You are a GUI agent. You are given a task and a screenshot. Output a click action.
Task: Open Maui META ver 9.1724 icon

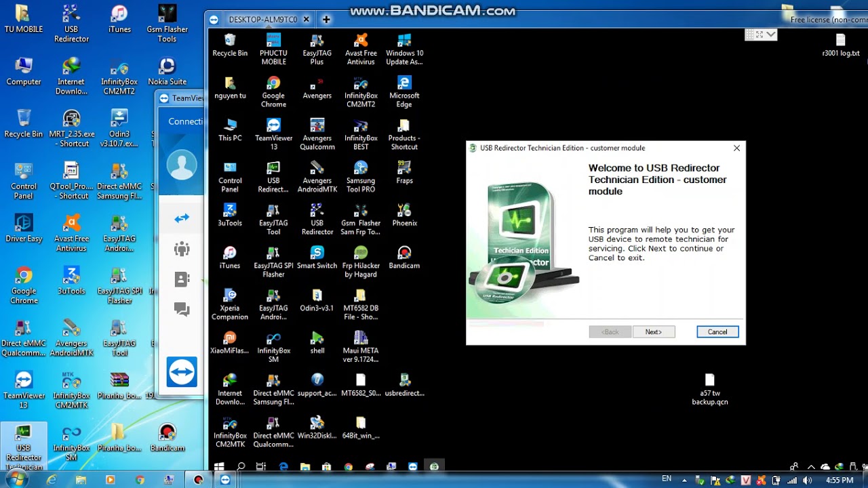pyautogui.click(x=361, y=347)
